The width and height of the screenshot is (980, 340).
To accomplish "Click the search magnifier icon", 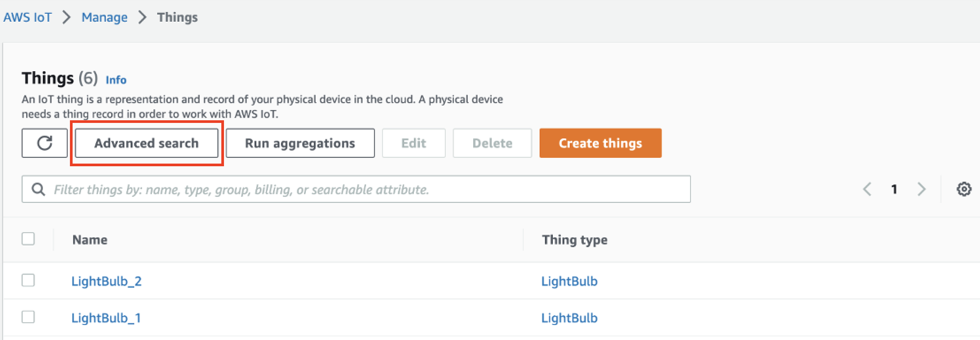I will 39,189.
